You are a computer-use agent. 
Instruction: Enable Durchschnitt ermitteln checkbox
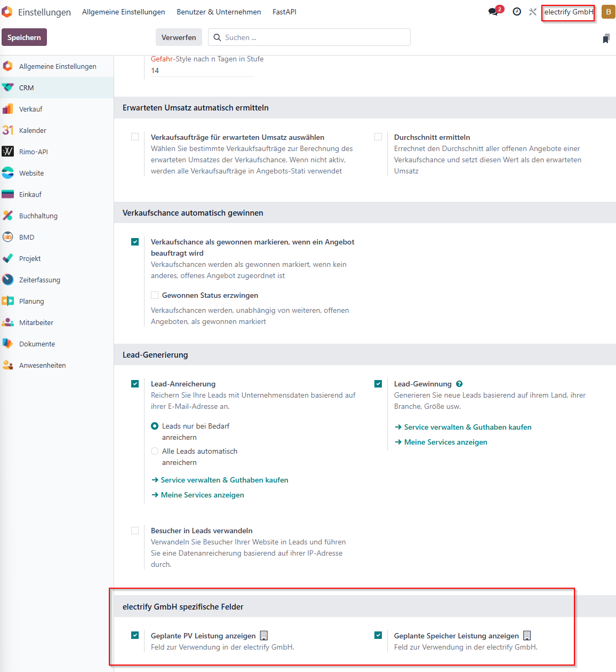[x=378, y=137]
